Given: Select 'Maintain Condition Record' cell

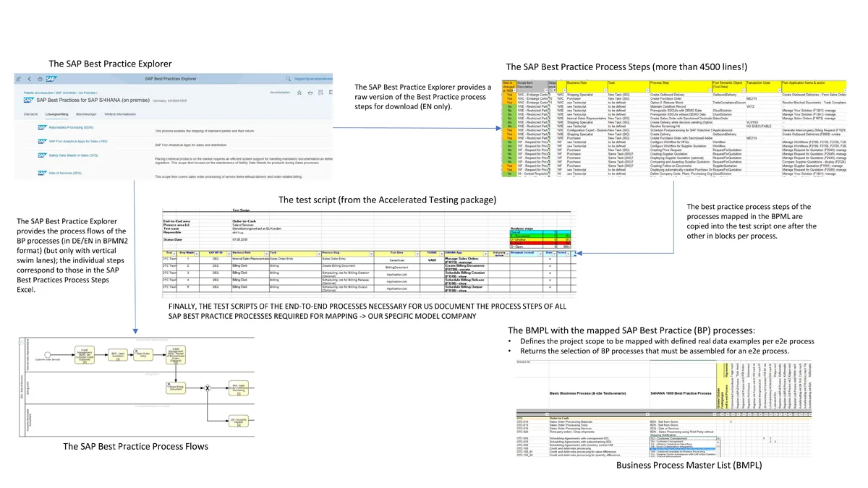Looking at the screenshot, I should [681, 106].
